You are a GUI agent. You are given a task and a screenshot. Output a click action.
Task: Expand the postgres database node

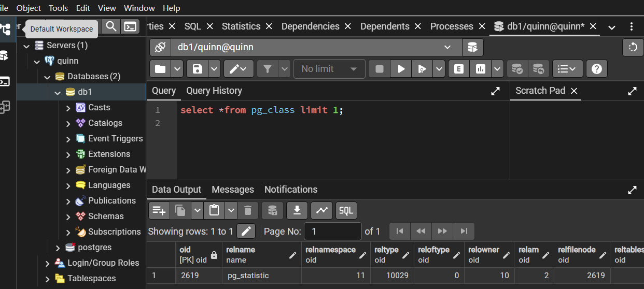pyautogui.click(x=58, y=248)
